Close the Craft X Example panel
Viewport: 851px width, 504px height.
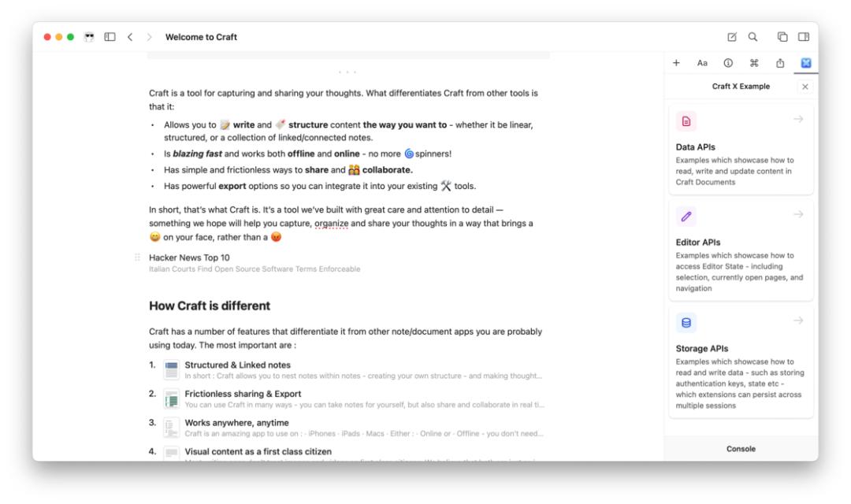tap(805, 87)
